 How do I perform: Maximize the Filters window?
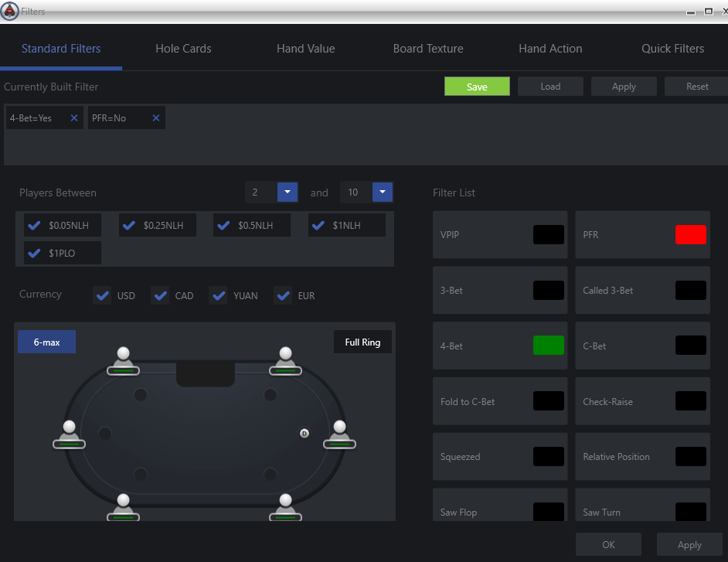(x=709, y=11)
